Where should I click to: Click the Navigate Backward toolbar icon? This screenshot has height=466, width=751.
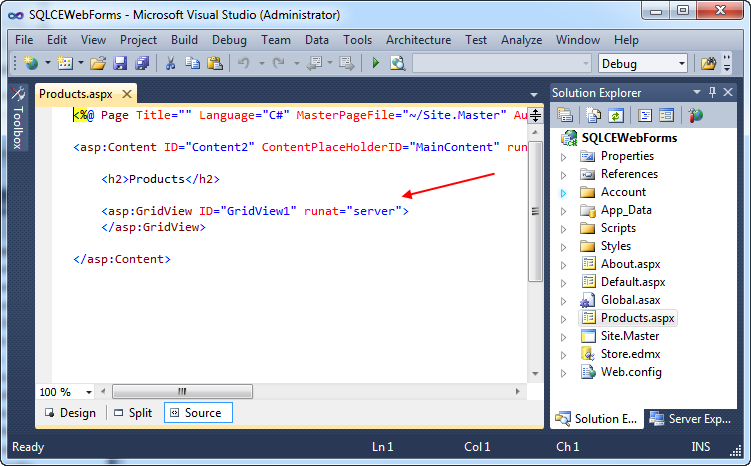click(315, 63)
